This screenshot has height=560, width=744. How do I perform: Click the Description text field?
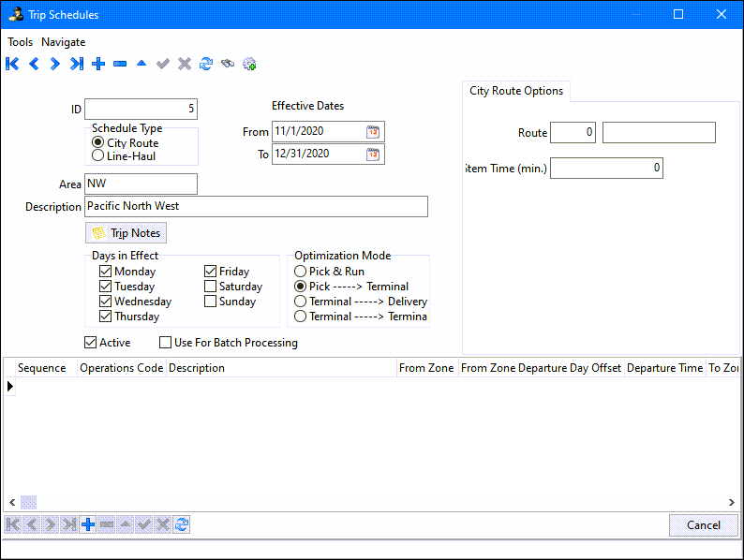click(x=256, y=206)
